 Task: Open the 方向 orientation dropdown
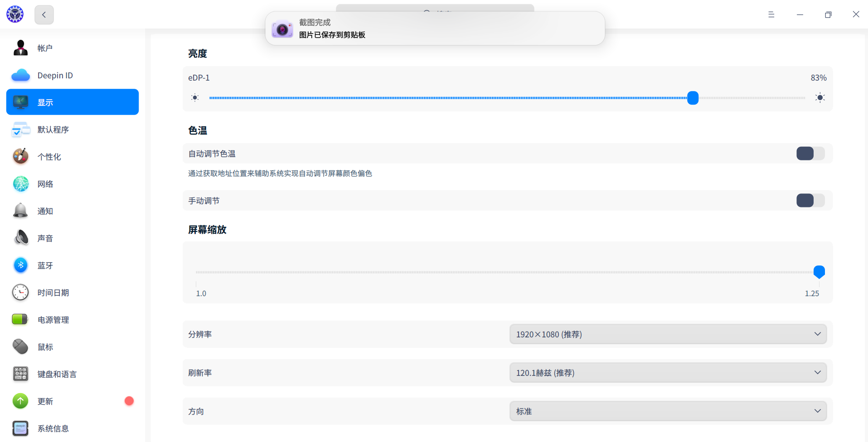tap(668, 411)
